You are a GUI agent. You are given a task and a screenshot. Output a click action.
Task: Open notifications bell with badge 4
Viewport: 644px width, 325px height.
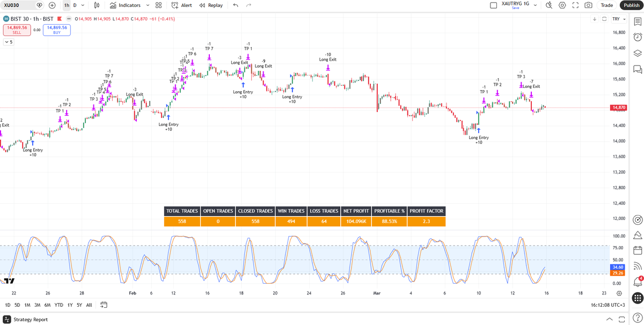coord(638,280)
